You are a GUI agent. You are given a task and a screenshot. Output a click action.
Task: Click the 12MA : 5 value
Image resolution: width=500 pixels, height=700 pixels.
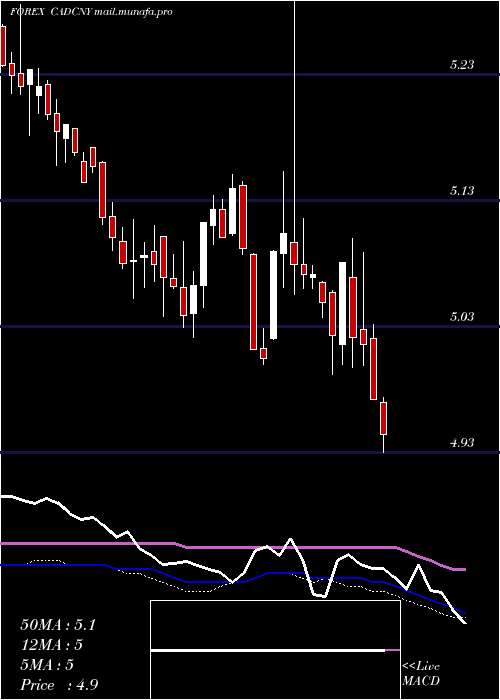pyautogui.click(x=52, y=645)
